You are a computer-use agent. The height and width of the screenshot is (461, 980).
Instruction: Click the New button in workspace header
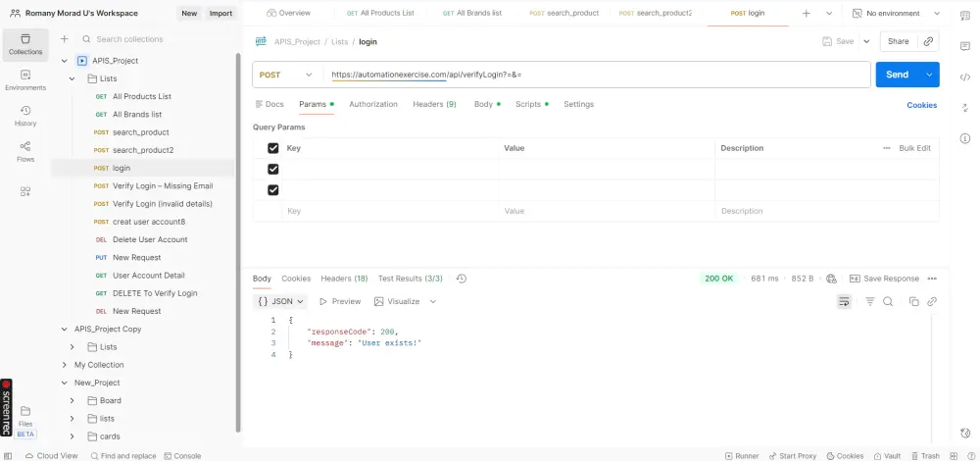pyautogui.click(x=189, y=13)
